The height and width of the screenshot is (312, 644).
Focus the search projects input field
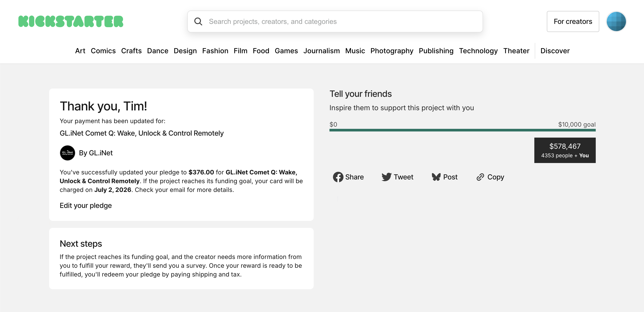point(335,21)
